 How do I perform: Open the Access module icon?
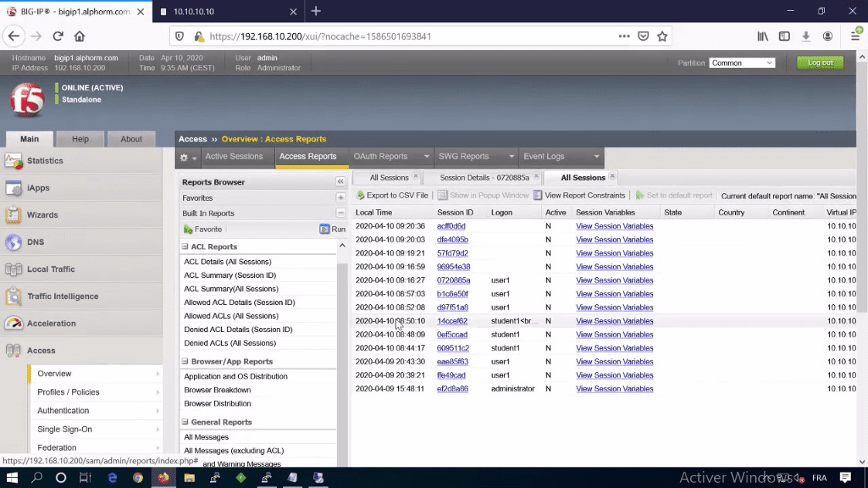click(13, 350)
